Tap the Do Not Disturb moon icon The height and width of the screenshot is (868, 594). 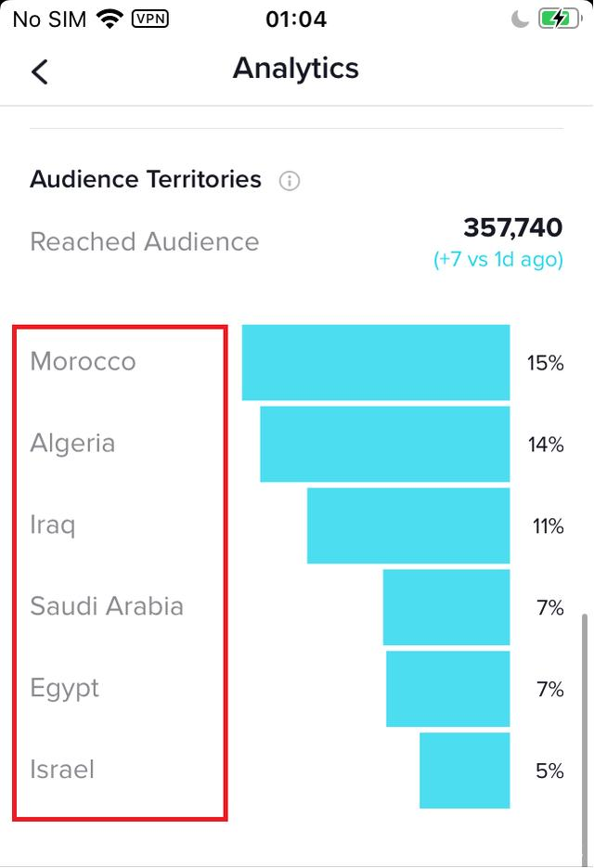click(x=520, y=19)
